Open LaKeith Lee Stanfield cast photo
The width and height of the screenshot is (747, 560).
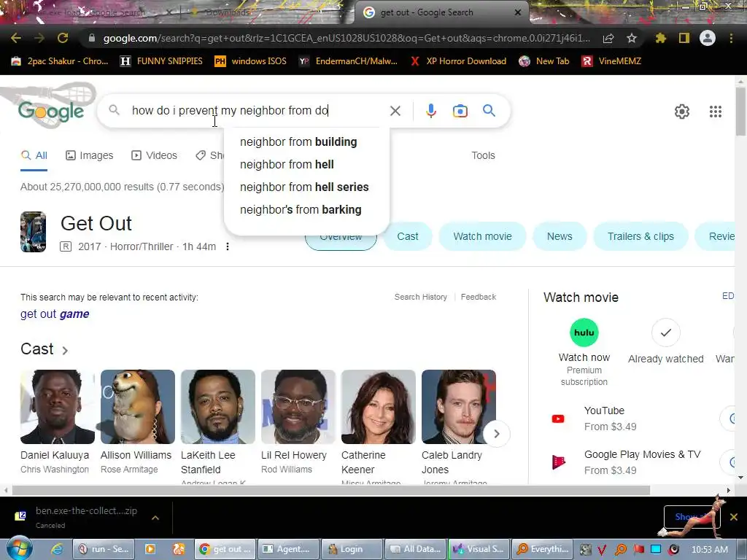coord(218,407)
